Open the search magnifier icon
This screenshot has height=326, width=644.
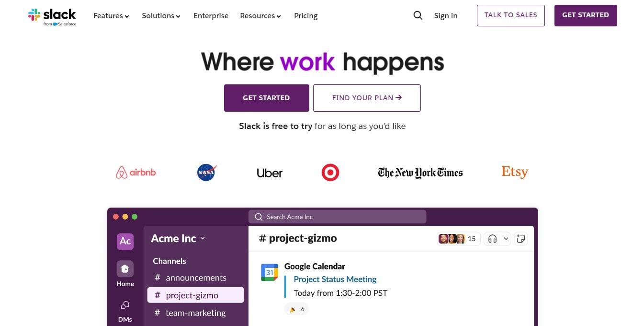pyautogui.click(x=418, y=15)
